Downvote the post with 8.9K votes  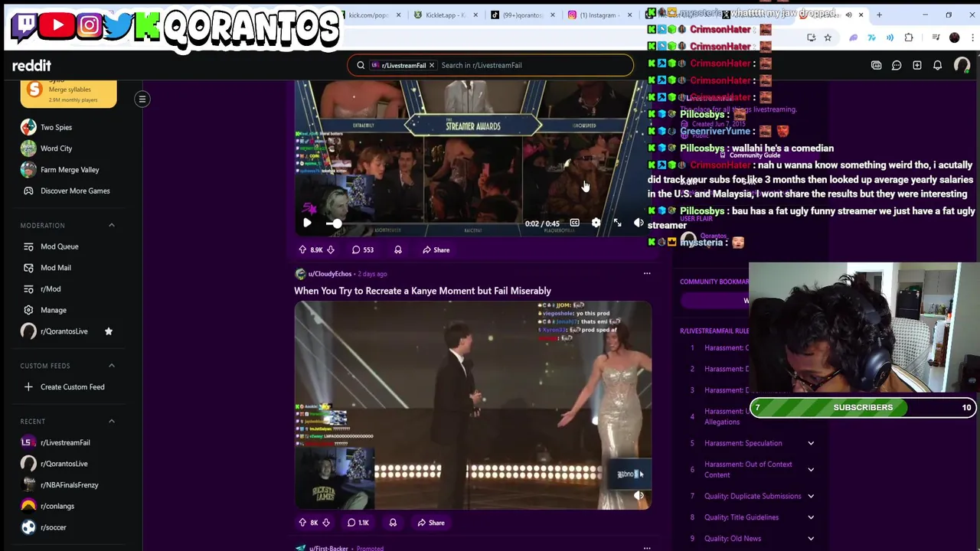click(x=330, y=249)
